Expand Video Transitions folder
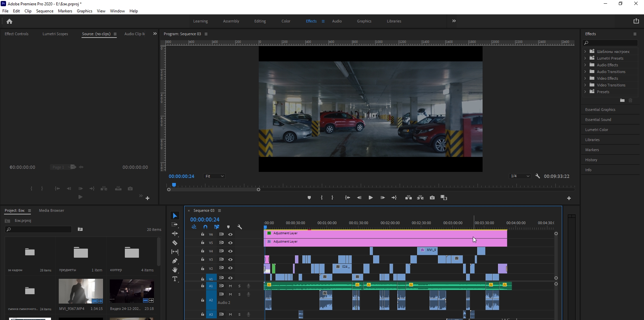Image resolution: width=644 pixels, height=320 pixels. (x=585, y=85)
